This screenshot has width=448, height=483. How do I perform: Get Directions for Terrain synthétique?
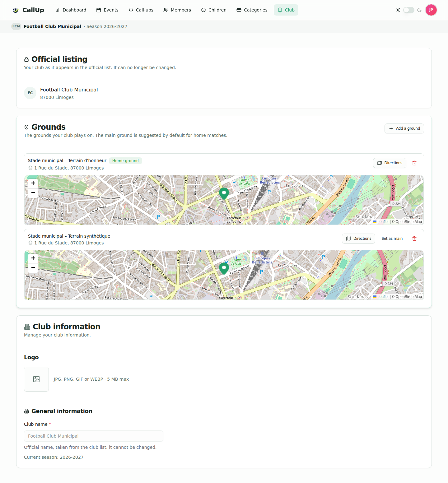358,239
